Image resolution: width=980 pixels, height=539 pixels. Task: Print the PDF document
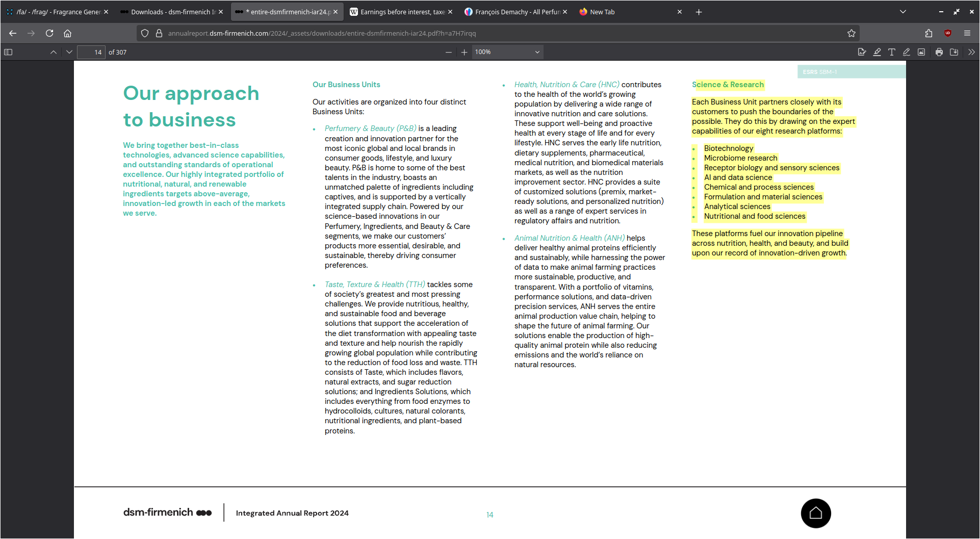click(x=939, y=52)
